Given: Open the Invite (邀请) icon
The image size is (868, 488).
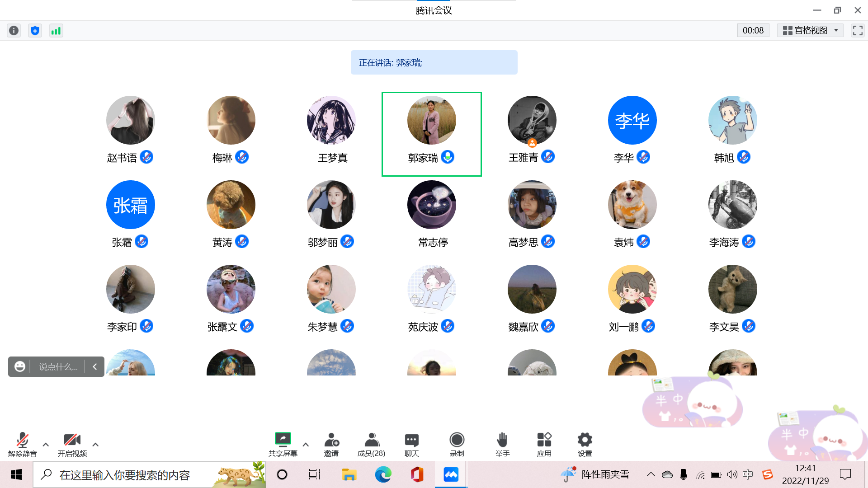Looking at the screenshot, I should [331, 440].
